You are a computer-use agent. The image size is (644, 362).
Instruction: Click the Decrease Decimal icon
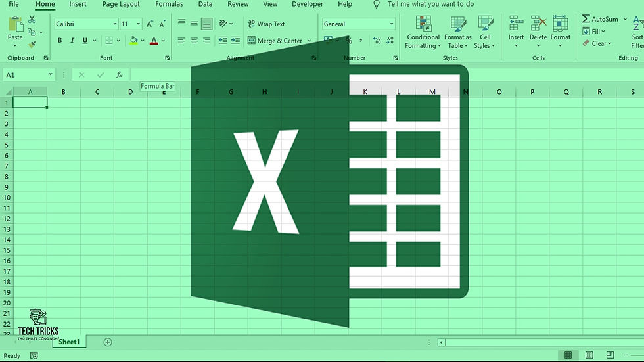(390, 40)
